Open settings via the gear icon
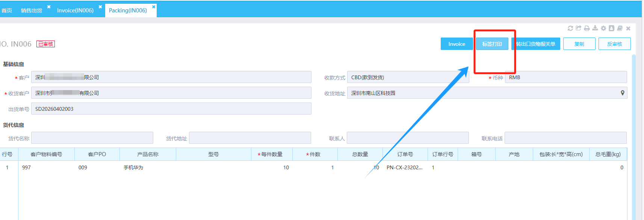This screenshot has width=644, height=220. 603,28
